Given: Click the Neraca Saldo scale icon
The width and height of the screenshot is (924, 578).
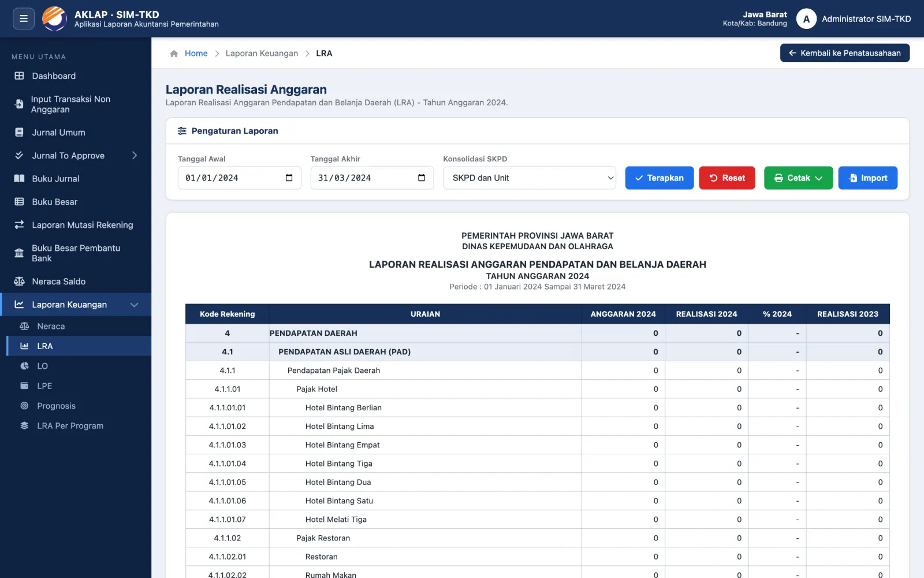Looking at the screenshot, I should pos(19,281).
